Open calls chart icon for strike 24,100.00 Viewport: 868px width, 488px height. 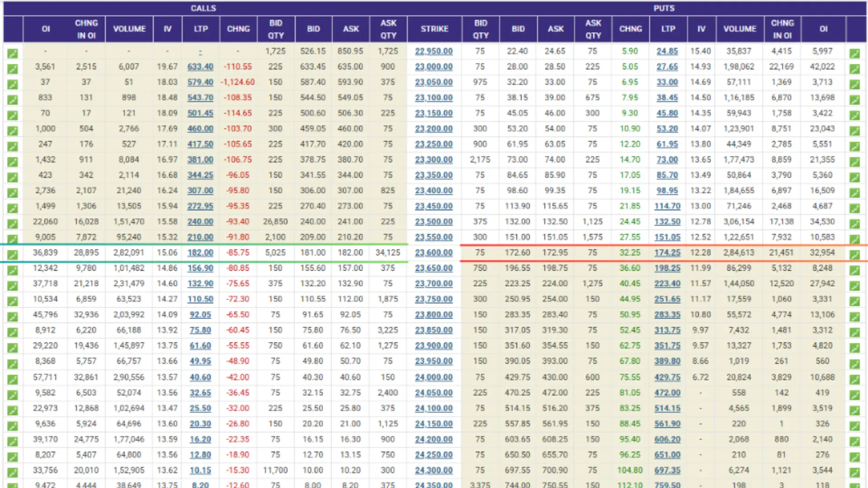tap(13, 410)
